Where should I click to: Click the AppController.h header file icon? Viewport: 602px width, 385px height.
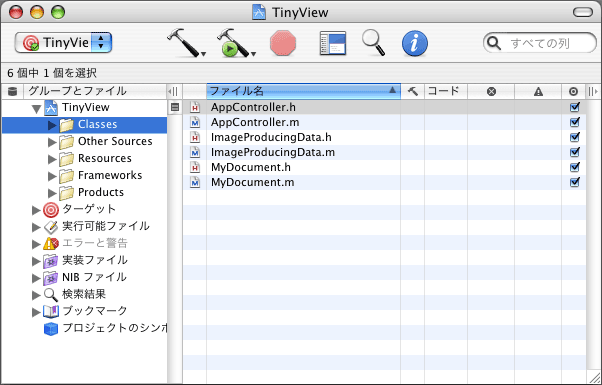[x=195, y=107]
